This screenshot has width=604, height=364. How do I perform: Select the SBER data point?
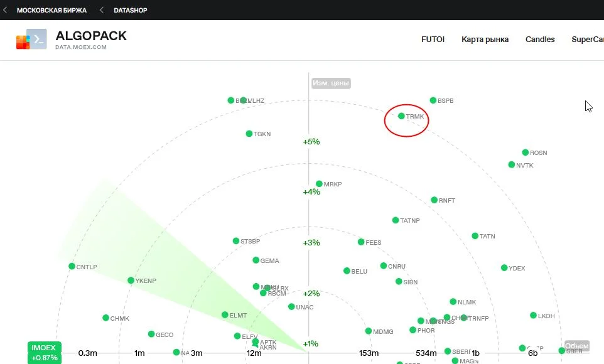(562, 351)
